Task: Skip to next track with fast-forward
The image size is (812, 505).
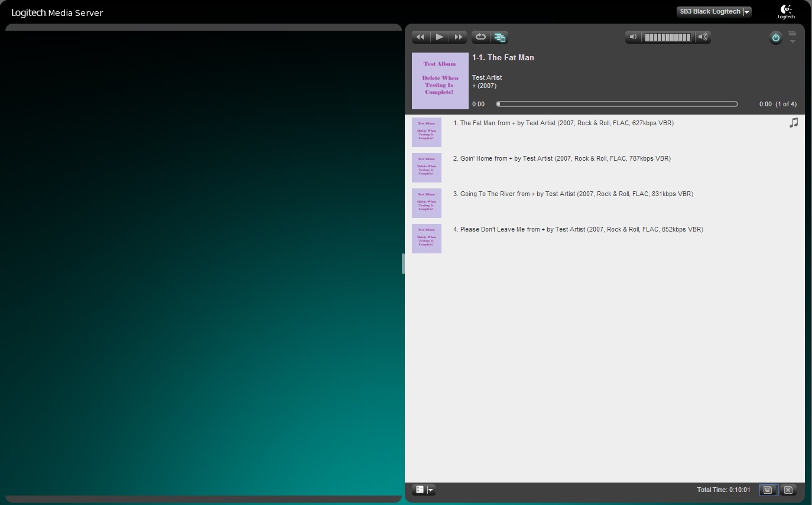Action: coord(458,37)
